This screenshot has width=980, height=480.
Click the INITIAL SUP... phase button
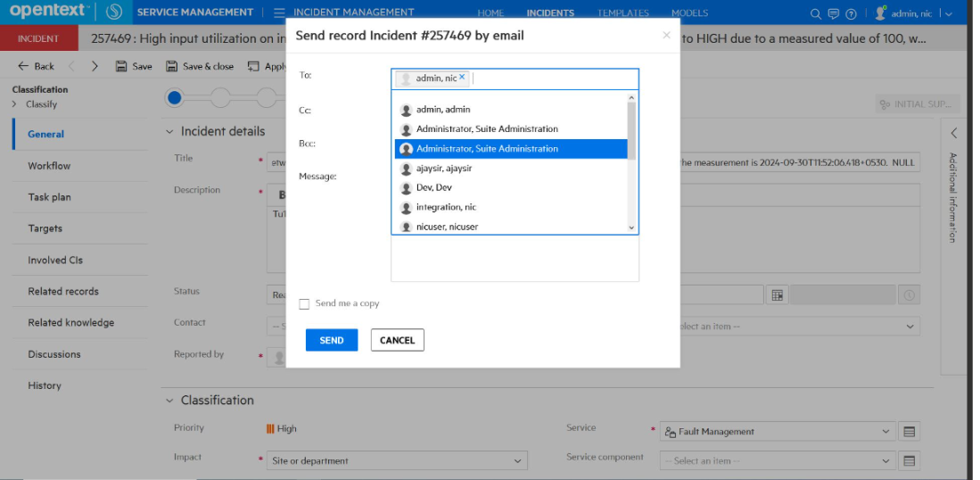coord(917,103)
